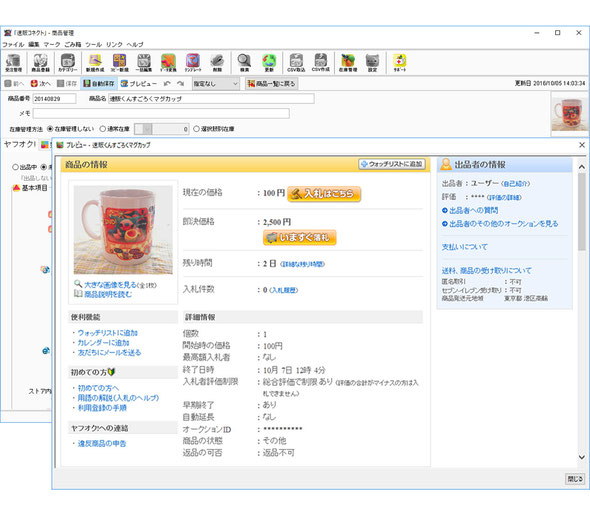Click 支払いについて link
This screenshot has height=519, width=590.
click(x=465, y=247)
